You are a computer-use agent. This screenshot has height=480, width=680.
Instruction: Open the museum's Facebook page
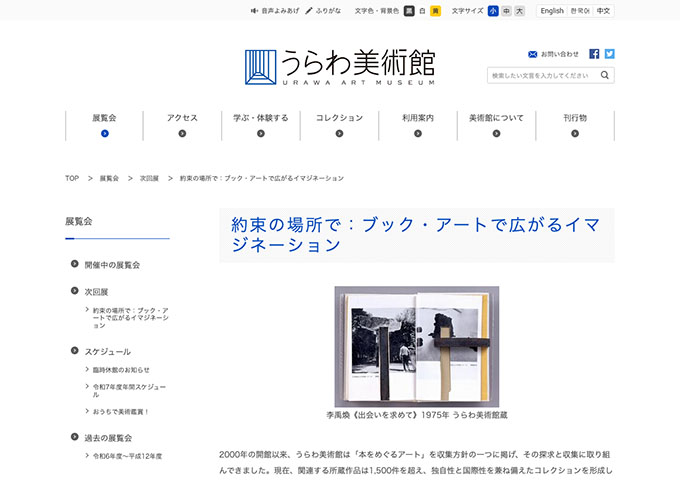coord(594,54)
